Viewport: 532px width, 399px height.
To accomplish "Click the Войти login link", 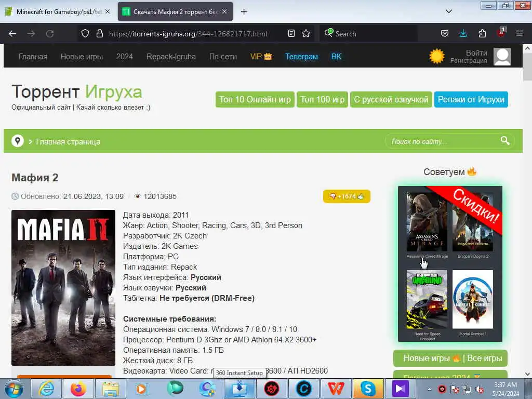I will click(x=476, y=52).
